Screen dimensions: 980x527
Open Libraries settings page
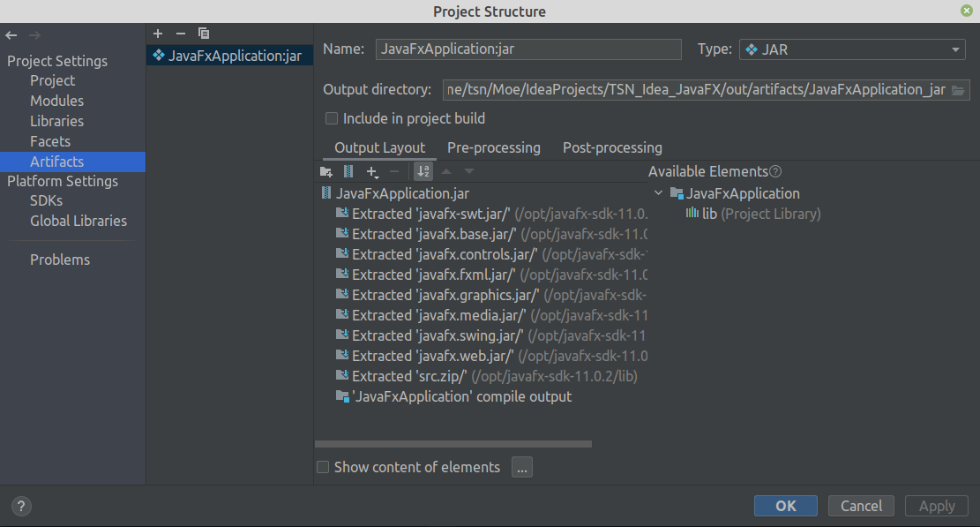tap(56, 121)
